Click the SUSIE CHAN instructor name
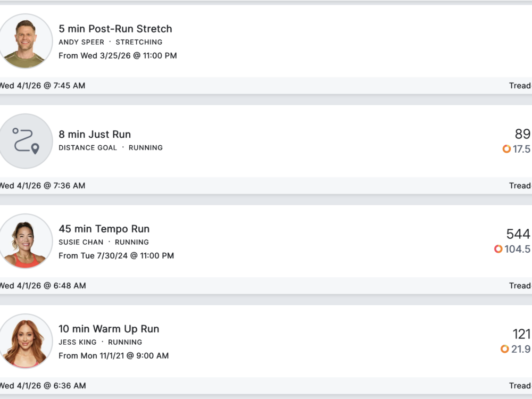Screen dimensions: 532x399 (x=81, y=242)
